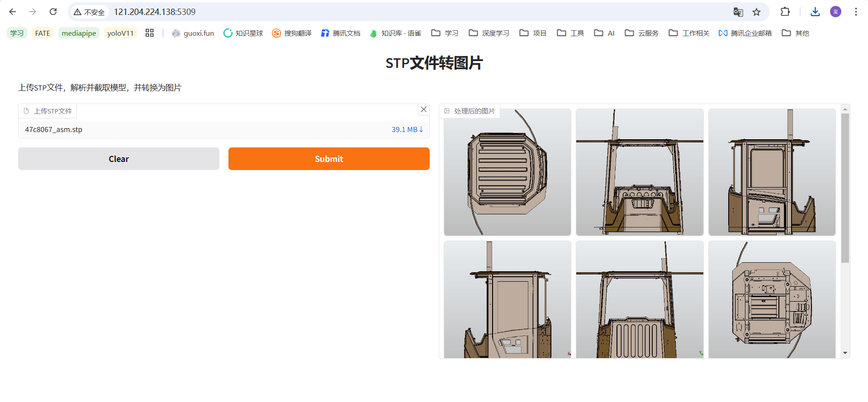Download file via 39.1 MB link

pyautogui.click(x=407, y=129)
